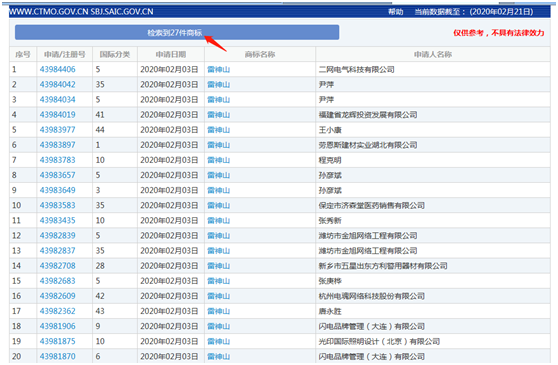Select applicant 光印国际照明设计（北京）有限公司
The image size is (558, 365).
pyautogui.click(x=379, y=342)
